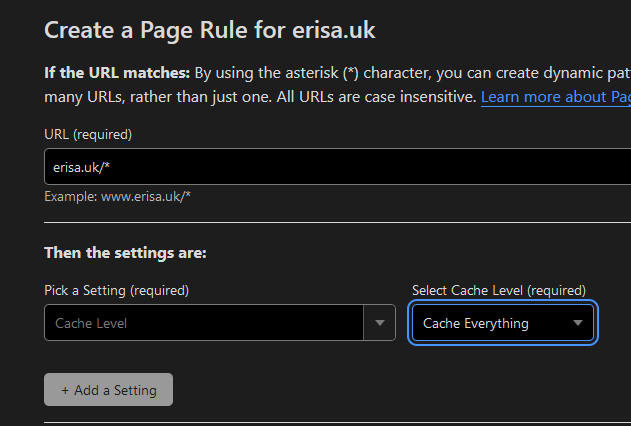Open the Learn more about Page Rules link
This screenshot has width=631, height=426.
point(556,97)
